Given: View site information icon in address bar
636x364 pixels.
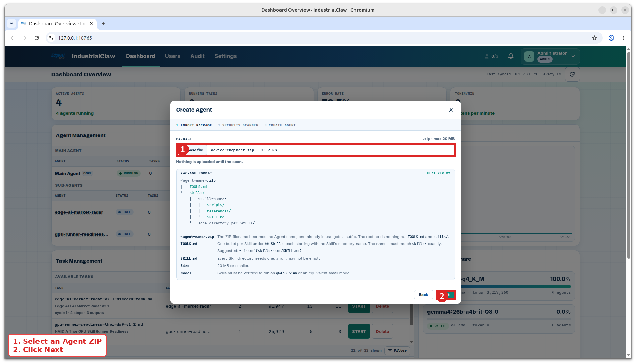Looking at the screenshot, I should (51, 38).
